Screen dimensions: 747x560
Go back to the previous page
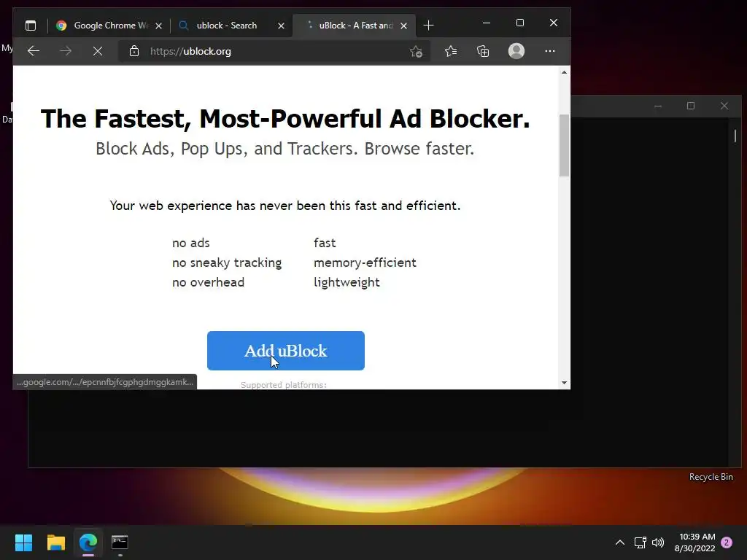coord(34,51)
